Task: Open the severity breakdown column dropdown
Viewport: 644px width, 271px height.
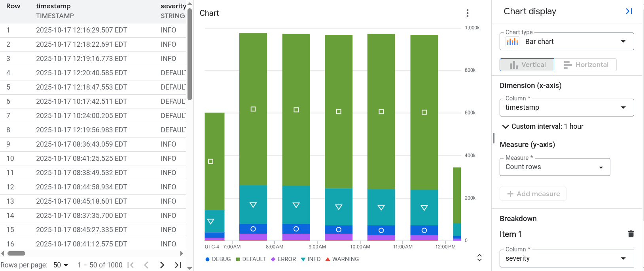Action: click(624, 258)
